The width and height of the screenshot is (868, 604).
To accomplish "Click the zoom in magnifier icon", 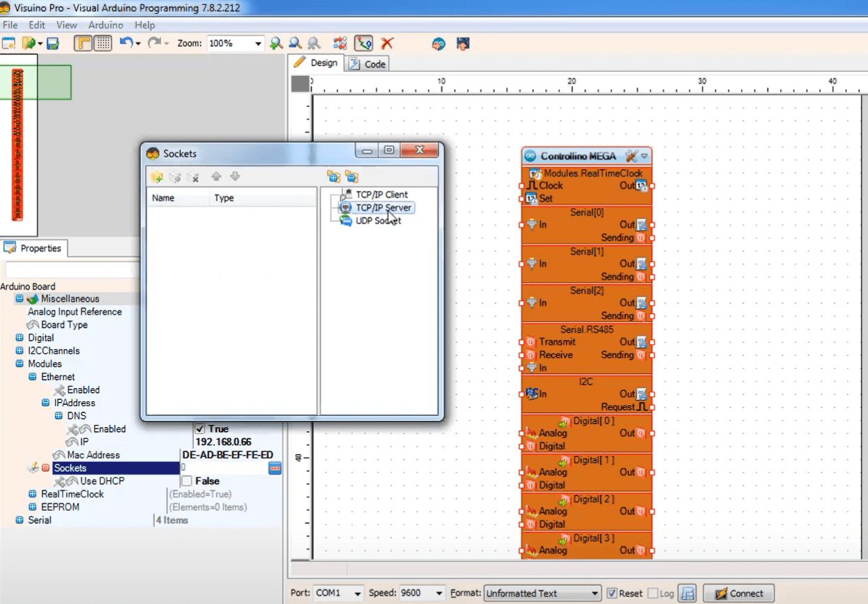I will (x=277, y=43).
